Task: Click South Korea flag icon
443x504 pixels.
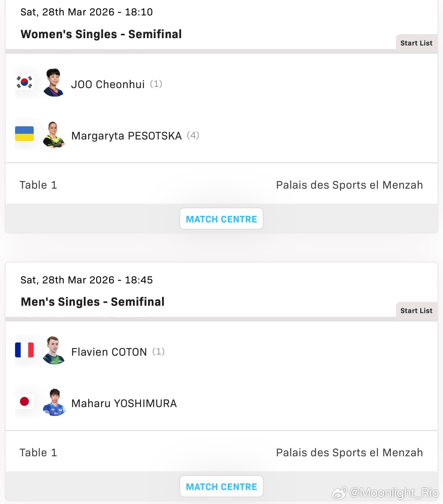Action: (25, 82)
